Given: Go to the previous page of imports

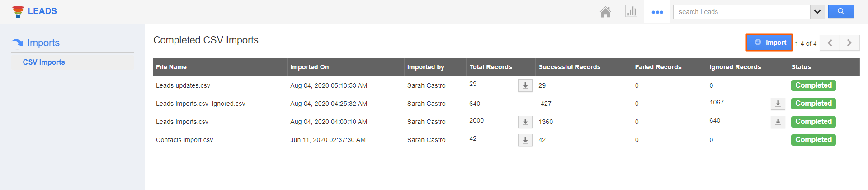Looking at the screenshot, I should [830, 43].
